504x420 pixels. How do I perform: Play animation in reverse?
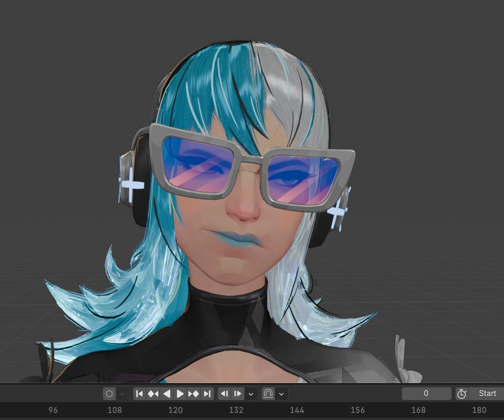coord(167,393)
